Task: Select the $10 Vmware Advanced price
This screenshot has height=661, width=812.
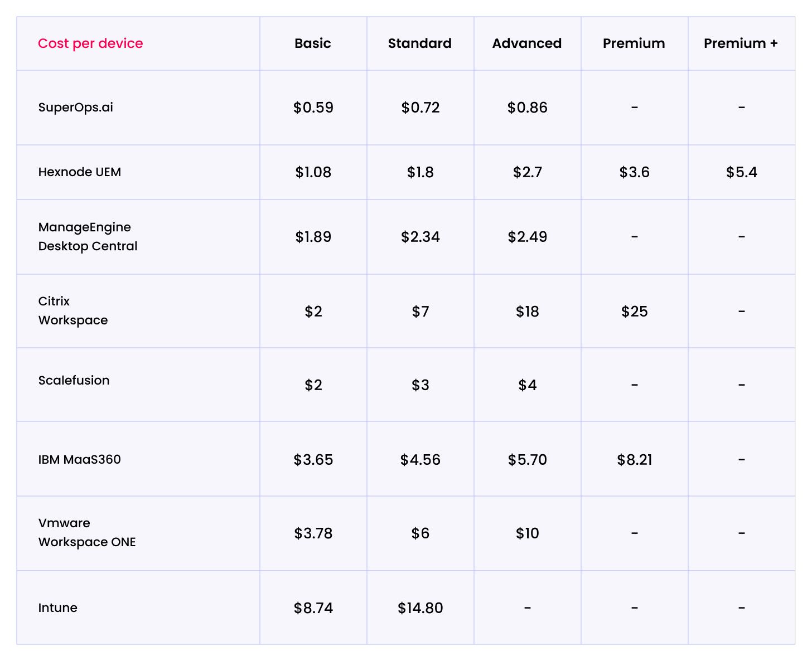Action: (x=528, y=533)
